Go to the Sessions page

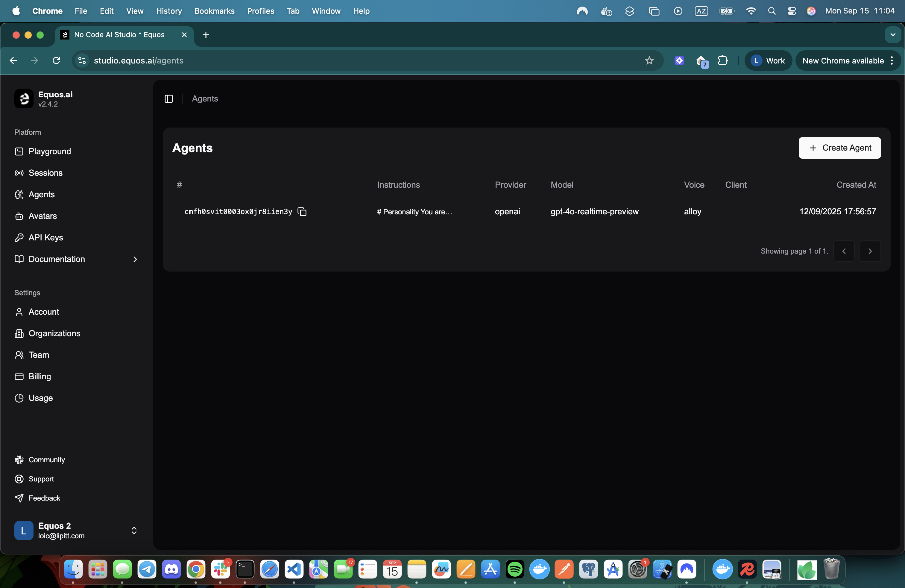(45, 173)
